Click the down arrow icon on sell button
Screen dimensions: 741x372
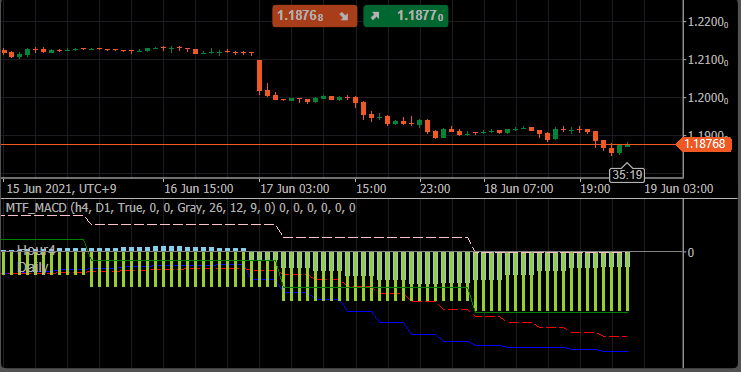[x=344, y=16]
